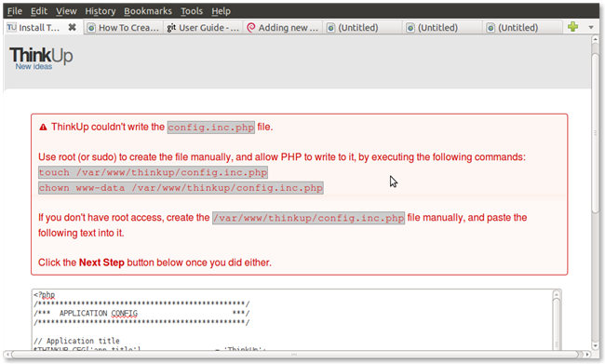Open the File menu
Screen dimensions: 605x364
coord(15,11)
